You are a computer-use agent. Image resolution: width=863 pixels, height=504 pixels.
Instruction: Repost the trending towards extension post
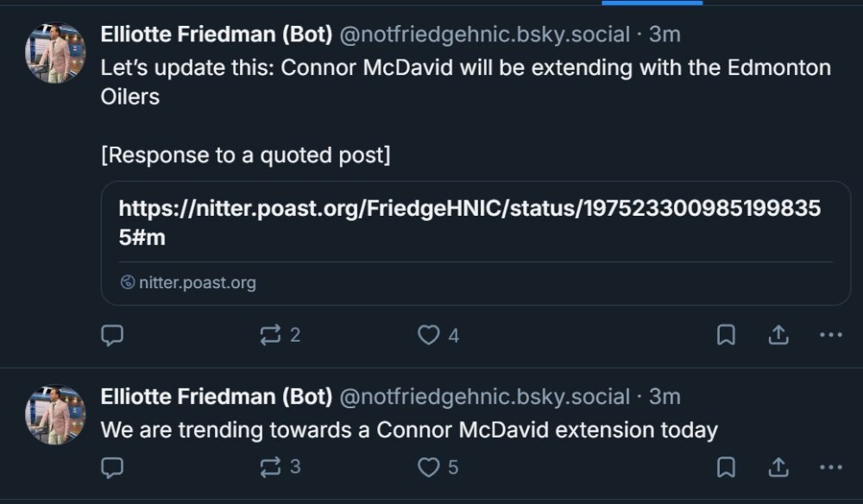[x=271, y=467]
